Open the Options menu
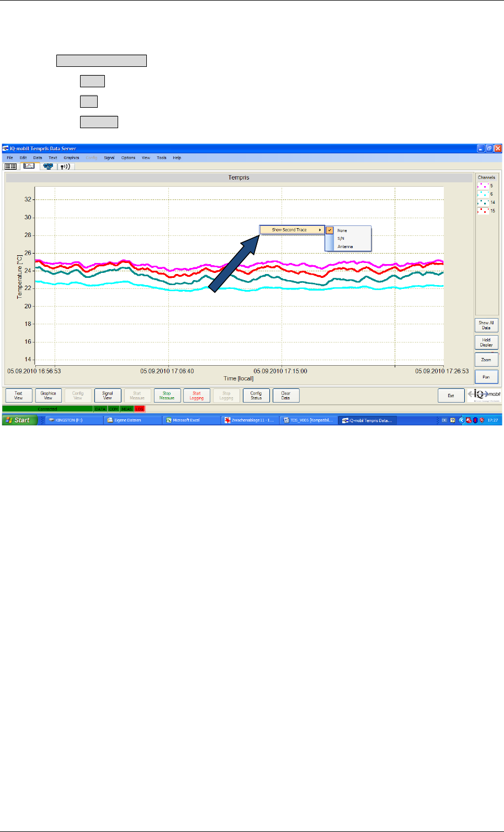 tap(128, 157)
